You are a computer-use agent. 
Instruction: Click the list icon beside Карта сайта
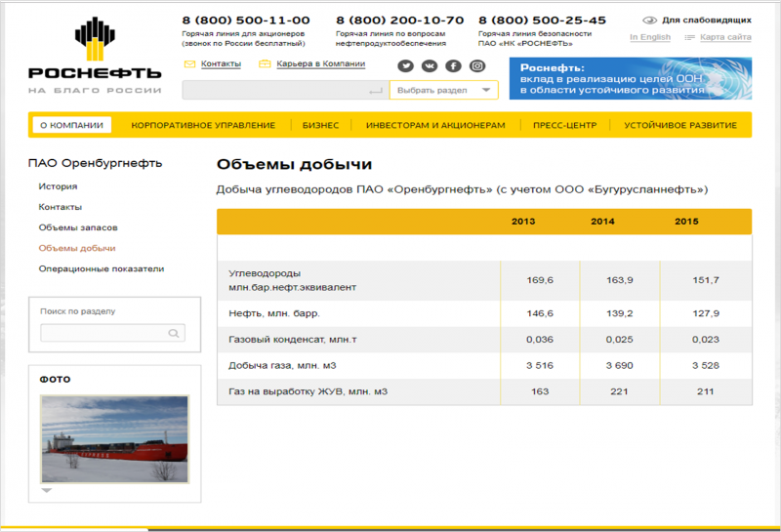point(690,37)
